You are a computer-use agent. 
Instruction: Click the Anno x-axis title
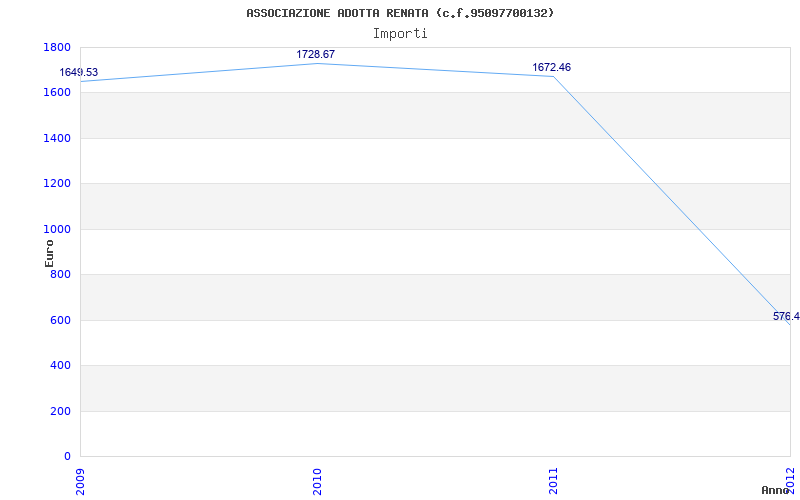pyautogui.click(x=776, y=490)
